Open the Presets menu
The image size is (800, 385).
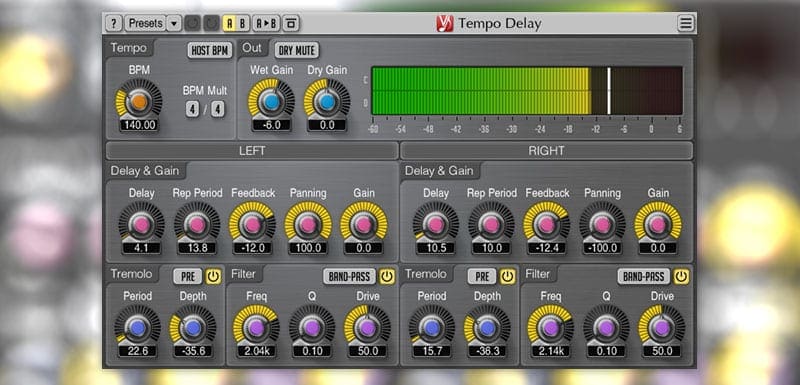[x=145, y=23]
